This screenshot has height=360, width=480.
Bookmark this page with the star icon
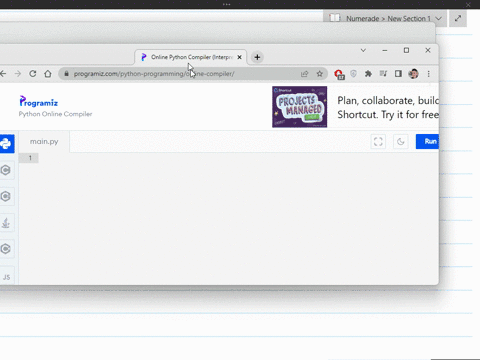[x=320, y=74]
